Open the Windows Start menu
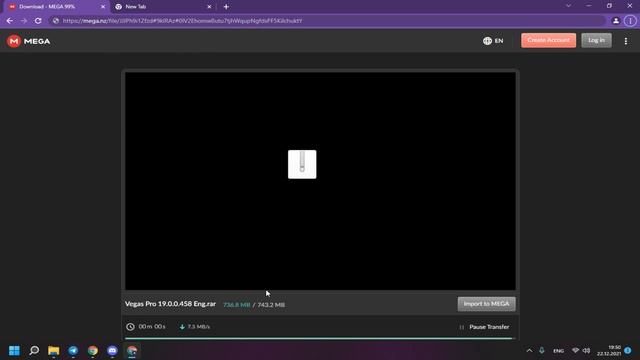Image resolution: width=640 pixels, height=360 pixels. 14,351
